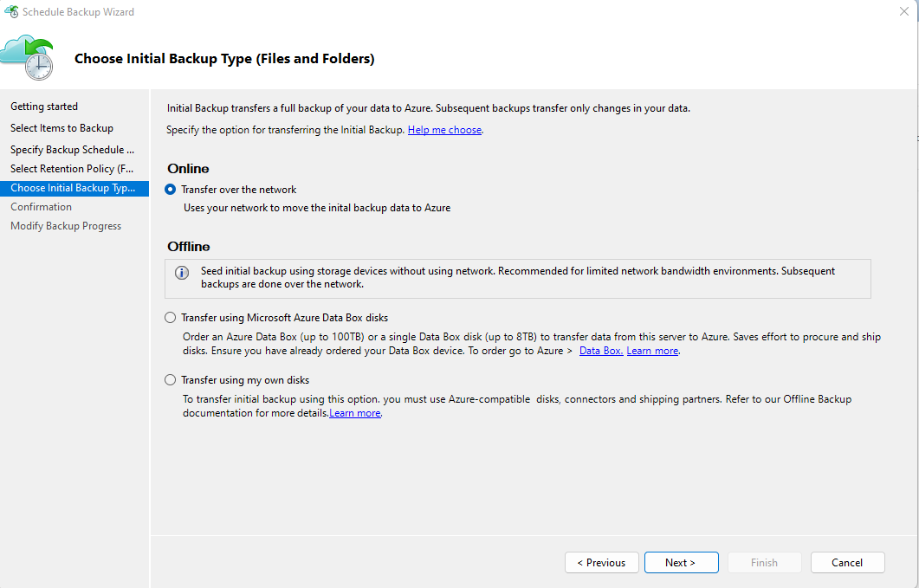Open the Getting started step

pos(44,107)
